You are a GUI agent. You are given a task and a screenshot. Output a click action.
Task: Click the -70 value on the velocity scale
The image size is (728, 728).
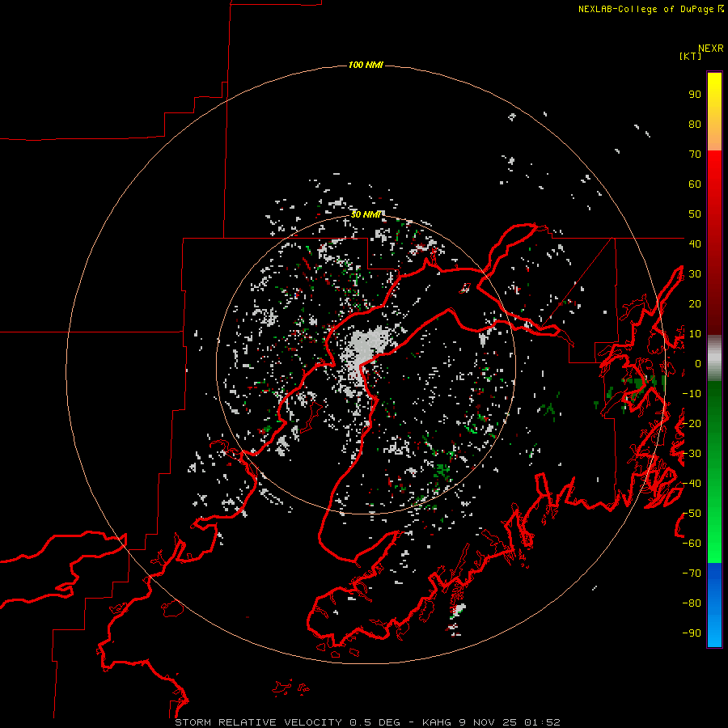click(692, 574)
